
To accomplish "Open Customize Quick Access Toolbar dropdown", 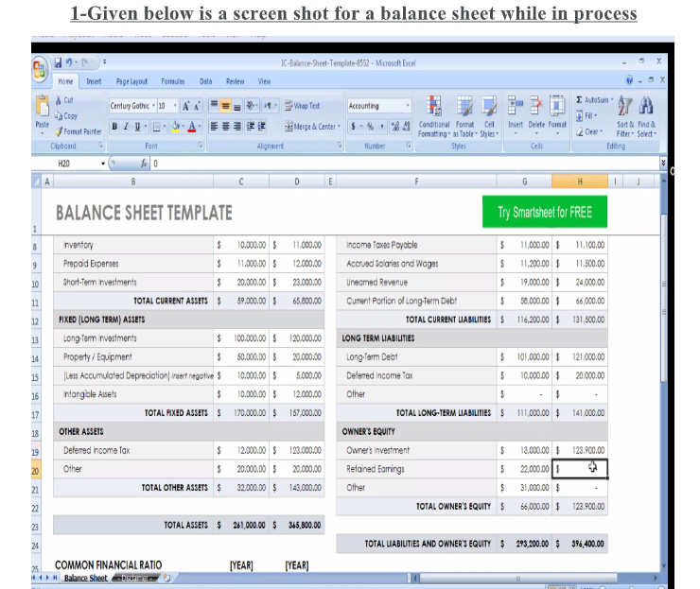I will pos(104,62).
